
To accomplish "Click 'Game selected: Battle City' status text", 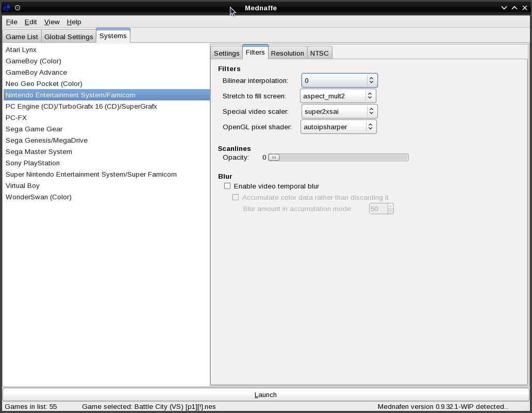I will (x=148, y=406).
